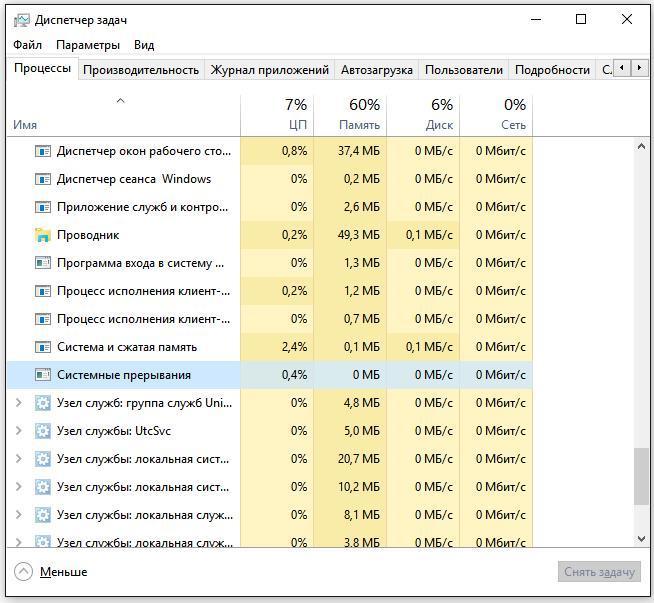Viewport: 654px width, 603px height.
Task: Click icon of Диспетчер окон рабочего стола process
Action: tap(43, 151)
